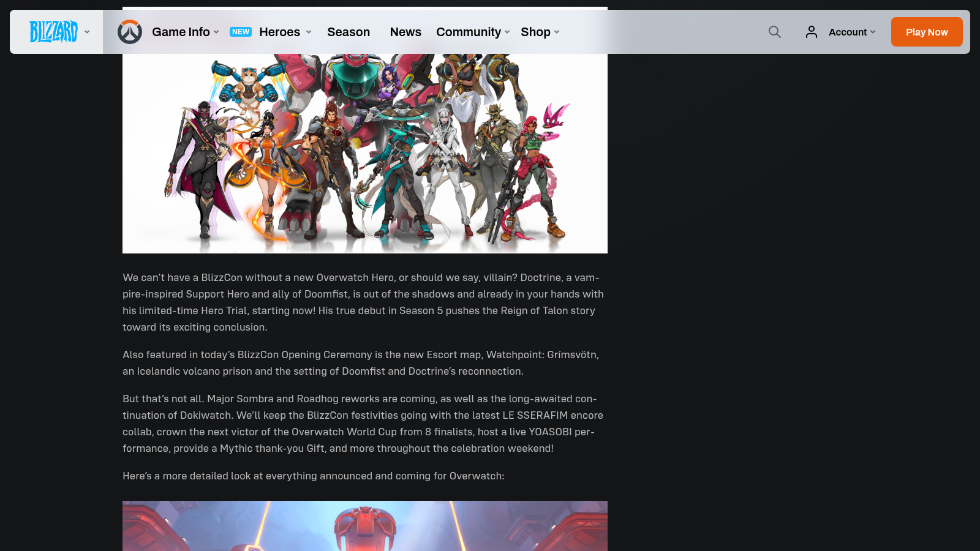
Task: Open the News section
Action: pyautogui.click(x=405, y=32)
